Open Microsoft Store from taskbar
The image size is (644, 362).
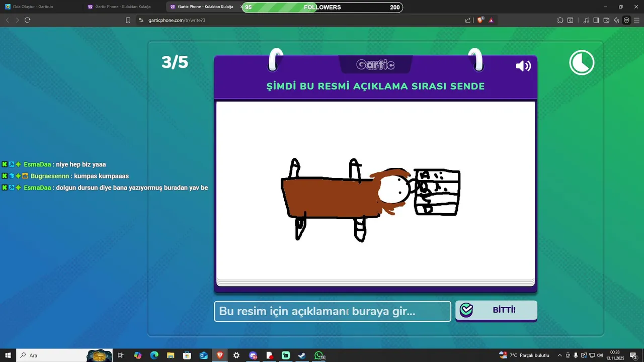[187, 355]
